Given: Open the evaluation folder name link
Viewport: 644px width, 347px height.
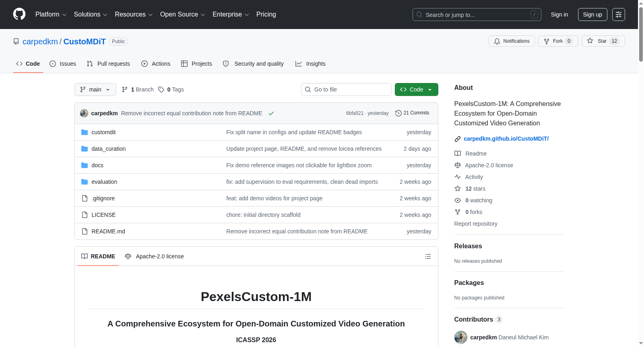Looking at the screenshot, I should point(104,182).
